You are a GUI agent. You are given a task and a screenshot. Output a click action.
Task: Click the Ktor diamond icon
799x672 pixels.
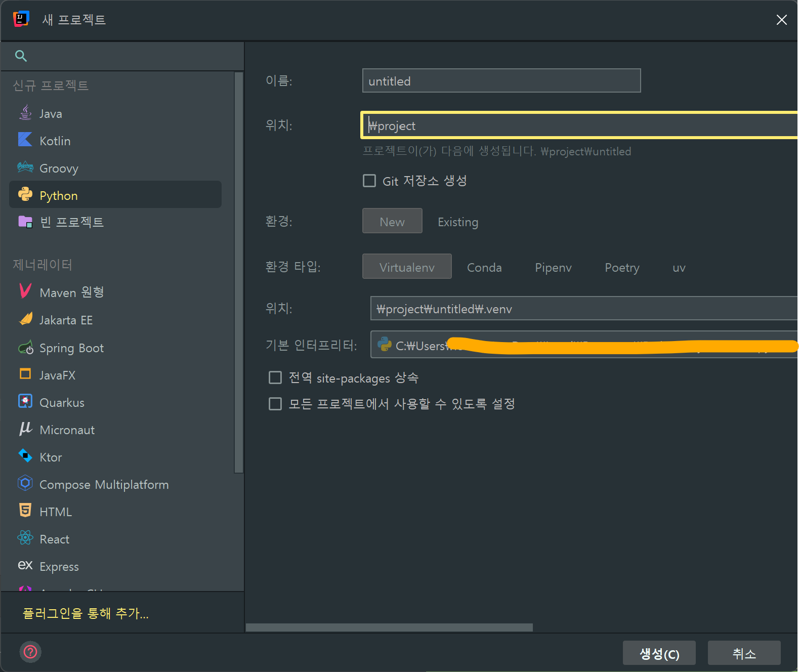click(25, 455)
